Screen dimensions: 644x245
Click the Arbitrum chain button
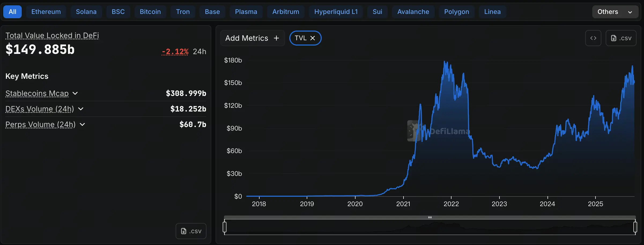tap(286, 12)
